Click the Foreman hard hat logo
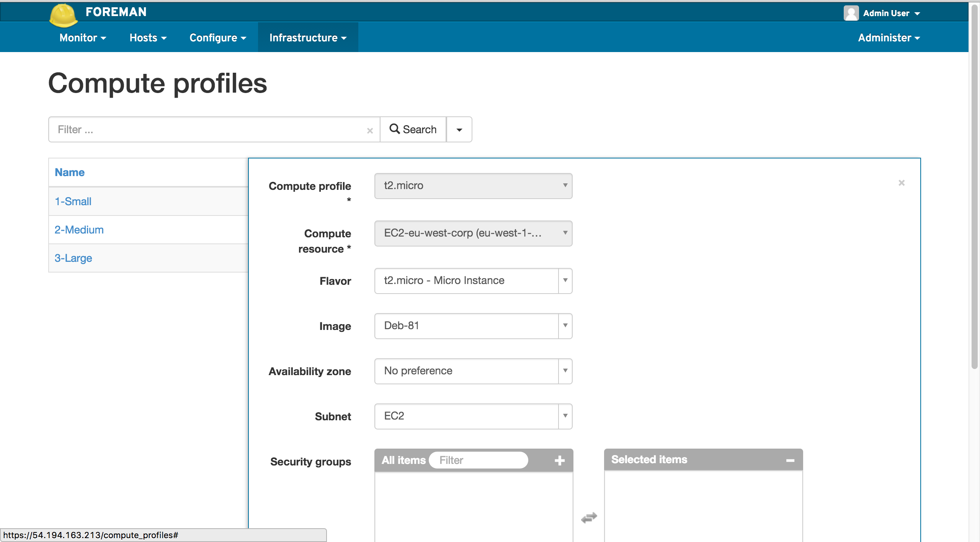The height and width of the screenshot is (542, 980). click(x=64, y=15)
